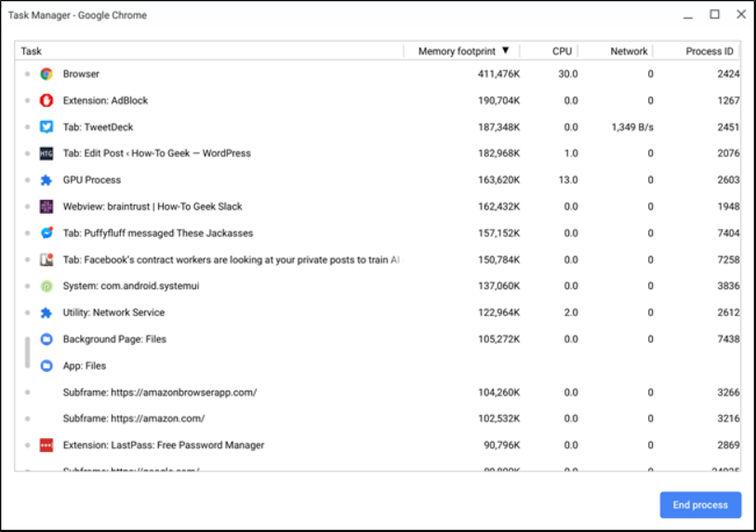Image resolution: width=756 pixels, height=532 pixels.
Task: Click process ID 2869
Action: click(x=728, y=446)
